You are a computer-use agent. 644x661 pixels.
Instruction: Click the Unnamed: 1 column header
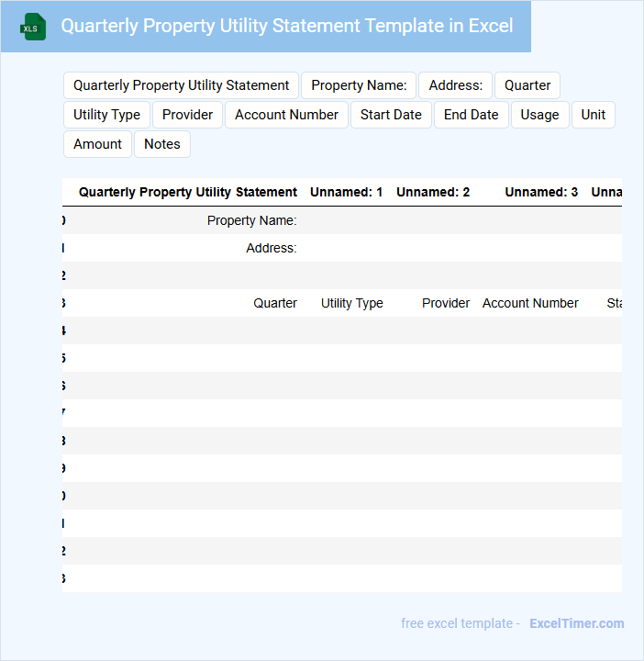pyautogui.click(x=346, y=192)
